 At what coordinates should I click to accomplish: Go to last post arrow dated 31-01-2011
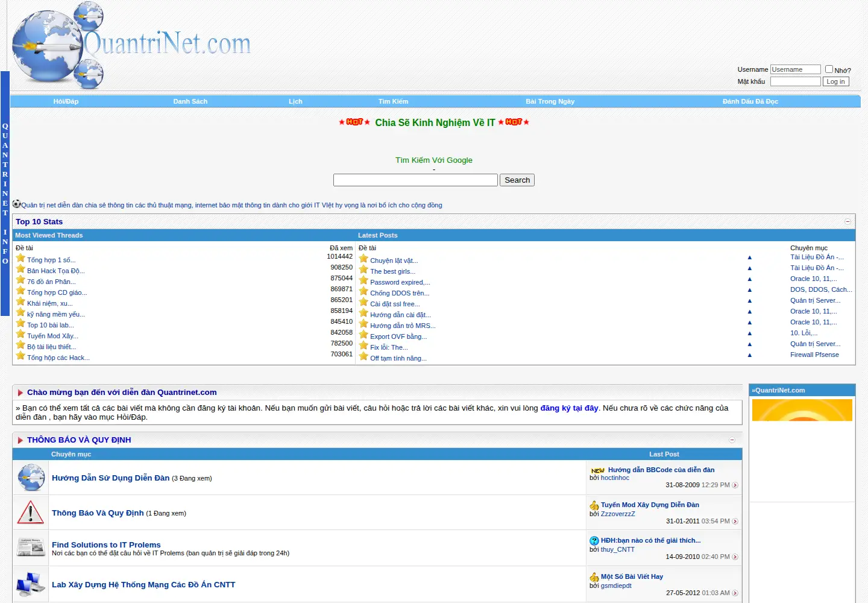735,522
